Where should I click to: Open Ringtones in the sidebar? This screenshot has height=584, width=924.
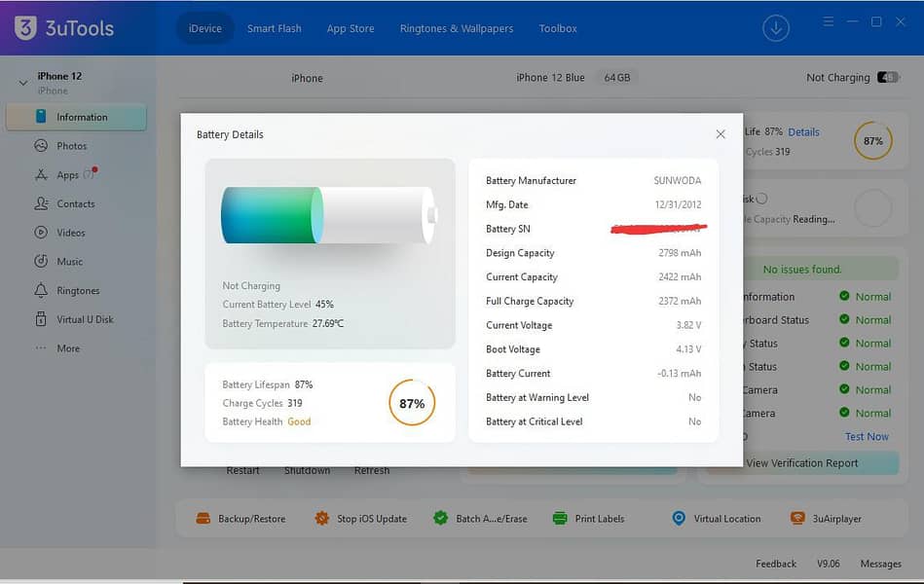click(76, 290)
